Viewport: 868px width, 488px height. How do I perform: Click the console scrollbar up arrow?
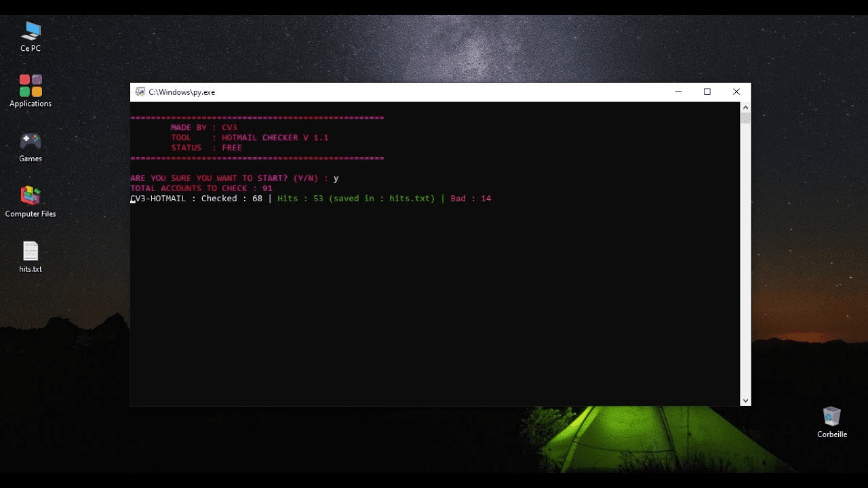point(745,107)
